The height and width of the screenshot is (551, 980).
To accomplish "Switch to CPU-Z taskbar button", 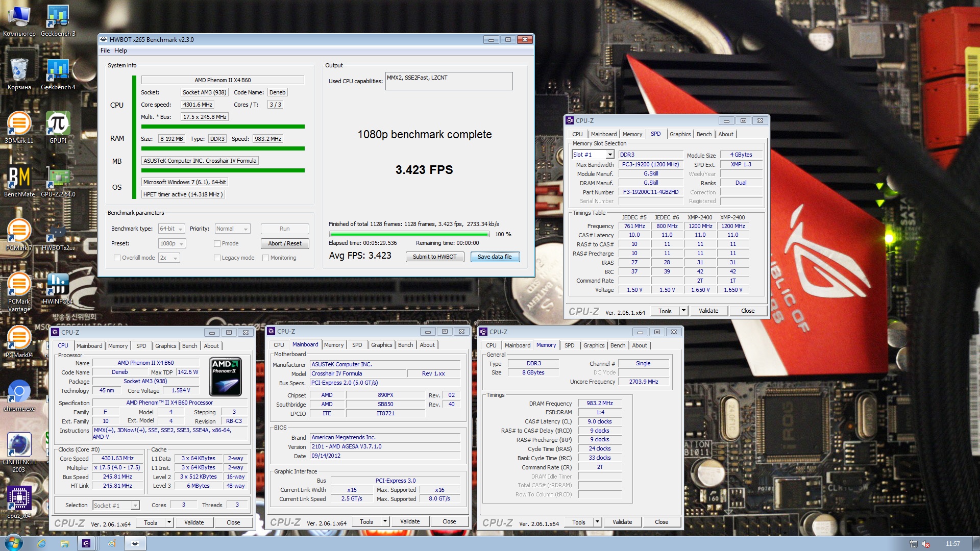I will [x=86, y=543].
